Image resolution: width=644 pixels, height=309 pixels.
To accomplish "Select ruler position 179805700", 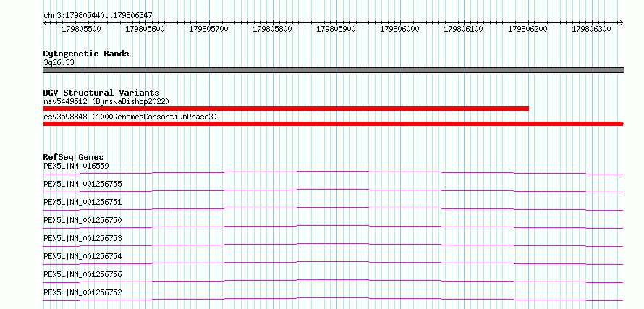I will (209, 30).
